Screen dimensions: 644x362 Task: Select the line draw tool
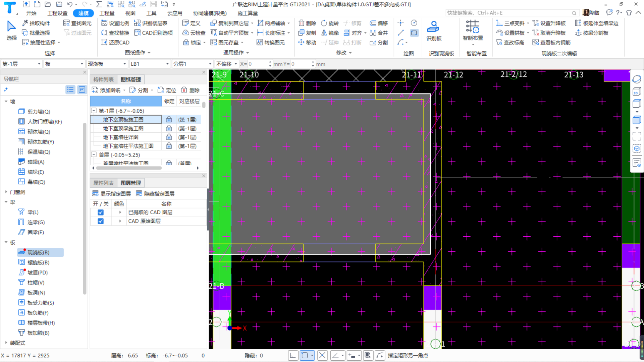coord(401,33)
